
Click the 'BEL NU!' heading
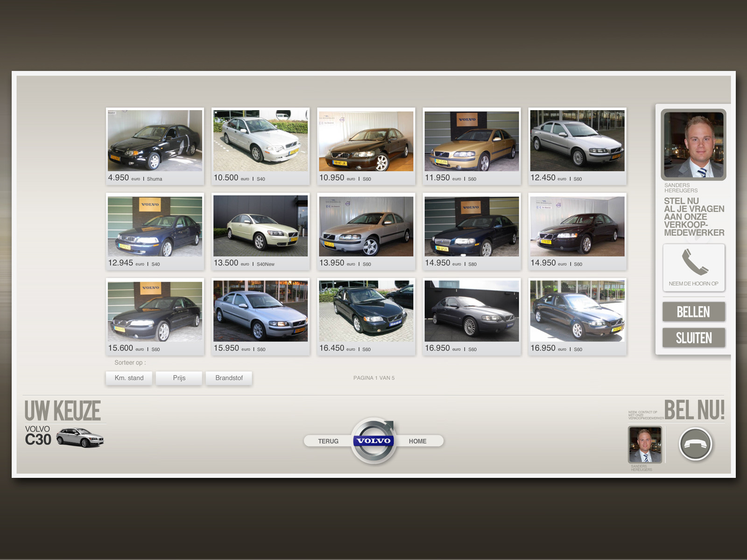click(x=694, y=410)
